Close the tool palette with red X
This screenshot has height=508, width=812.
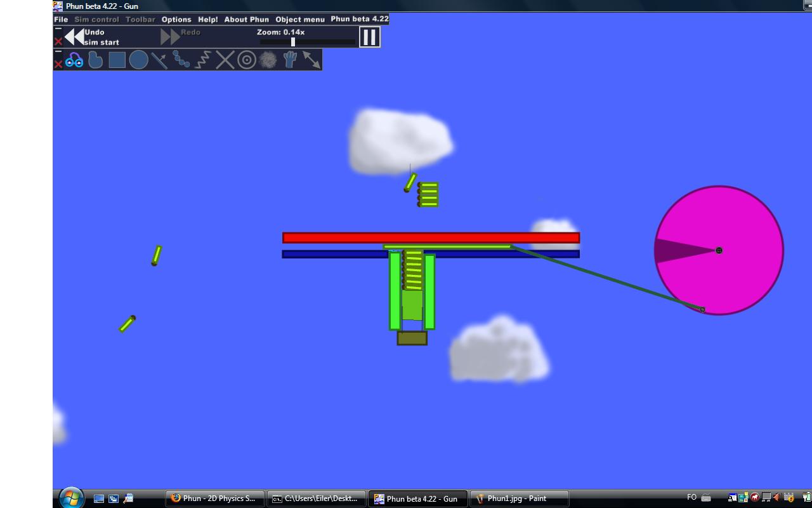pyautogui.click(x=58, y=64)
